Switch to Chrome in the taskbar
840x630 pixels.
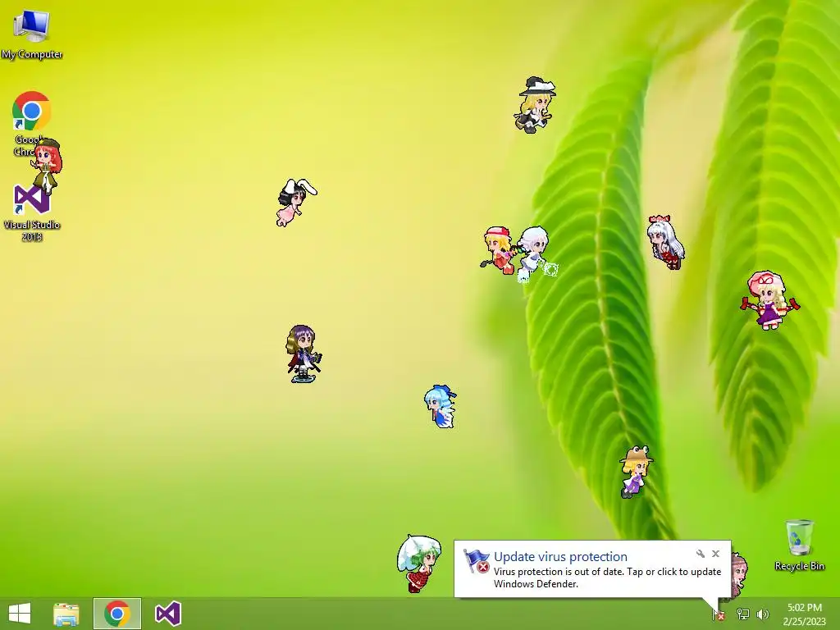coord(116,614)
